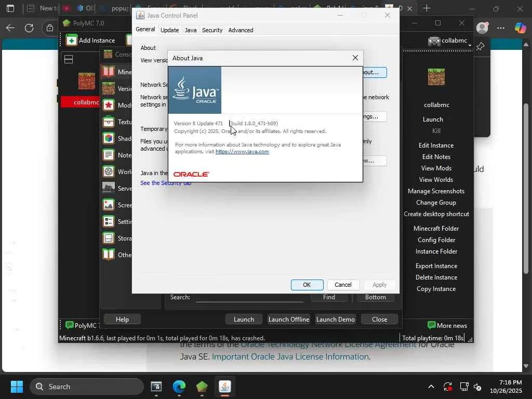Switch to the Security tab
532x399 pixels.
pyautogui.click(x=212, y=30)
